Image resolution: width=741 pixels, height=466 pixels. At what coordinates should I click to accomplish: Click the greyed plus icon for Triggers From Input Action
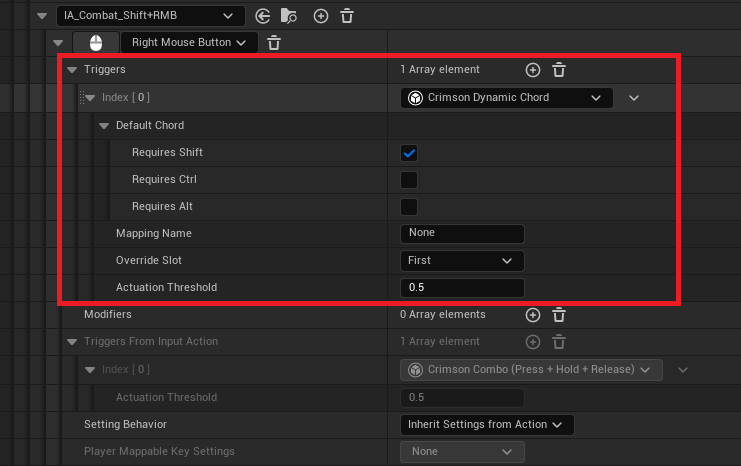coord(533,342)
